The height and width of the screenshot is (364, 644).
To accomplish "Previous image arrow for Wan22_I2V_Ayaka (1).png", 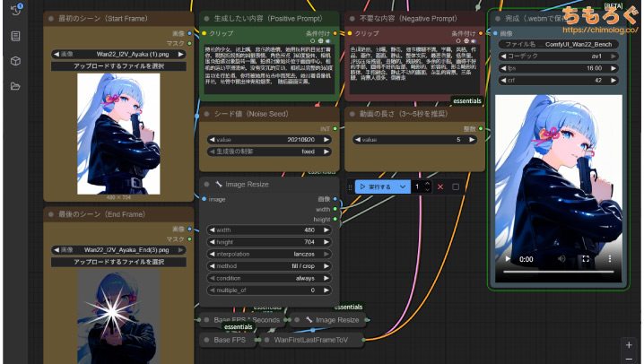I will tap(56, 54).
